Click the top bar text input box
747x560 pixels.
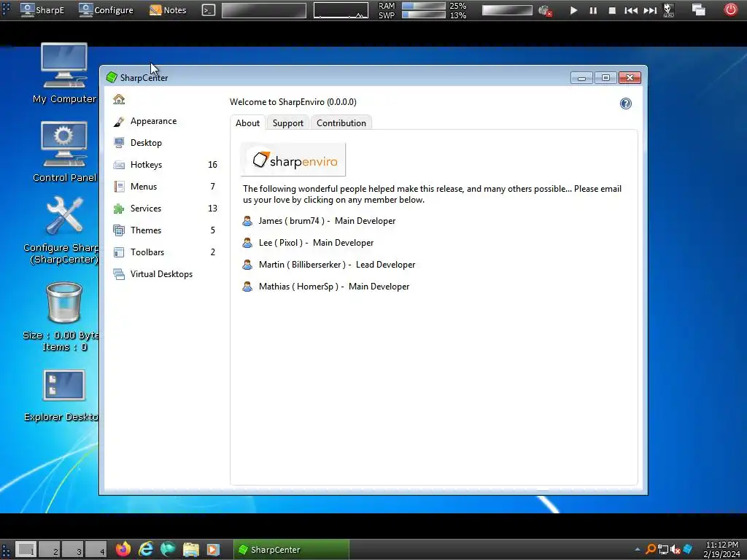pyautogui.click(x=264, y=10)
